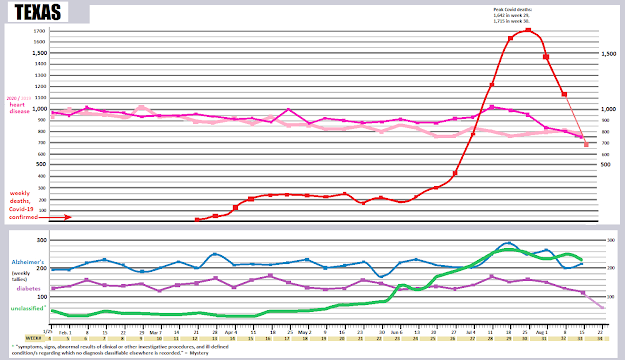Screen dimensions: 625x360
Task: Click the 'Mar 7' date label
Action: [155, 332]
